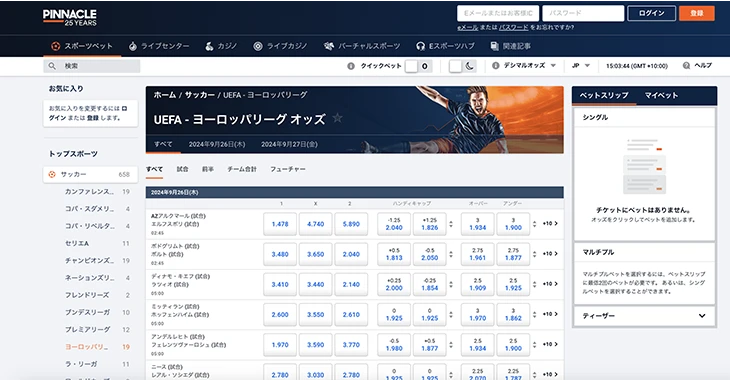This screenshot has width=730, height=380.
Task: Switch to the 前半 market tab
Action: tap(208, 169)
